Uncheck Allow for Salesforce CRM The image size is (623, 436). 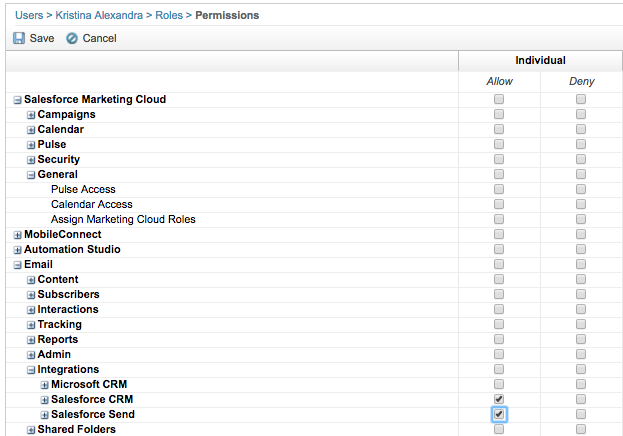[x=499, y=399]
